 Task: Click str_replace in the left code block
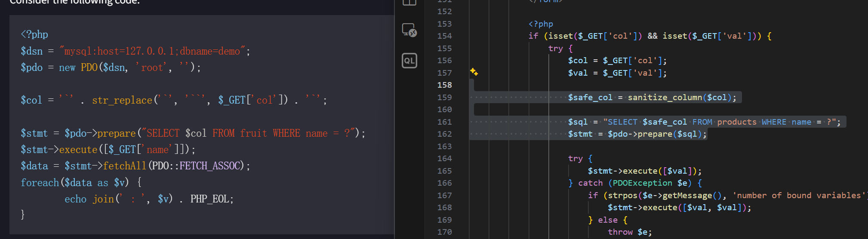(122, 100)
